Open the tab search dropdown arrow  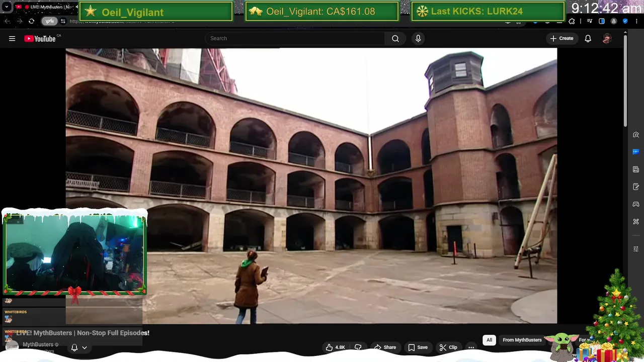pos(7,7)
